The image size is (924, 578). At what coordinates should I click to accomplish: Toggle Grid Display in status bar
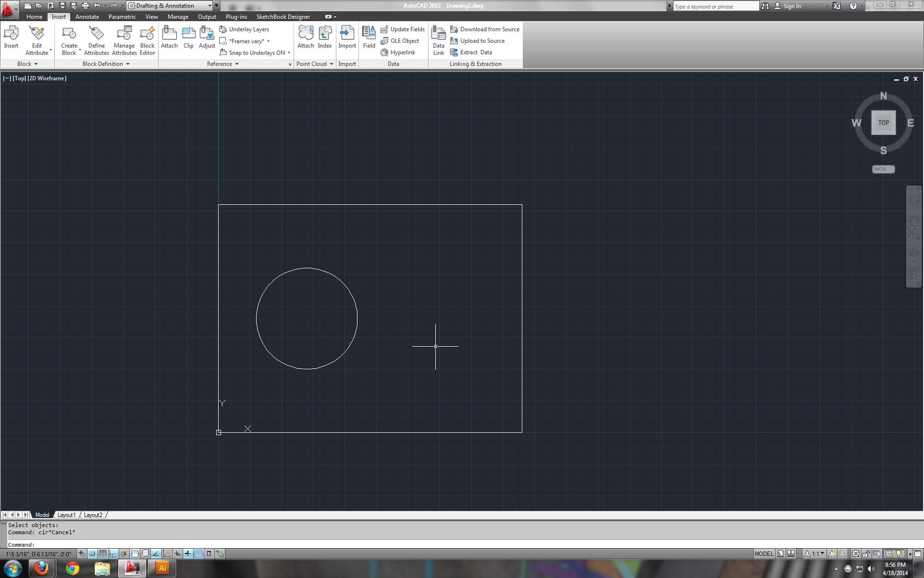103,554
